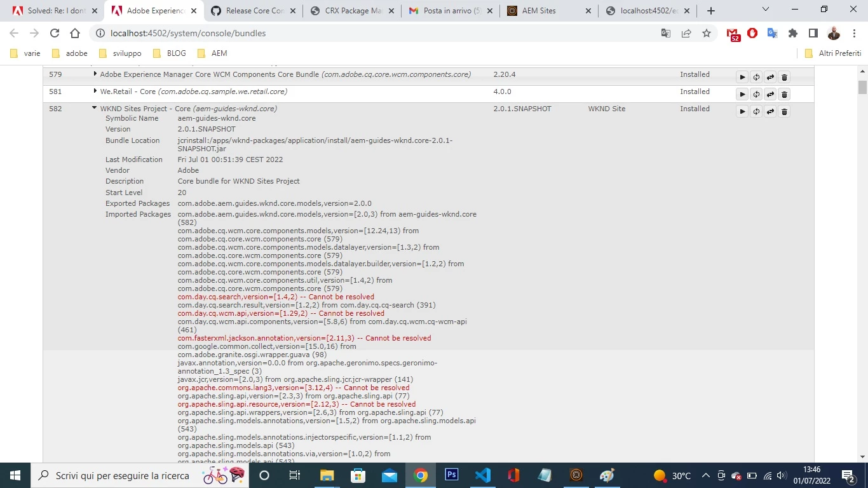The height and width of the screenshot is (488, 868).
Task: Open the 'varie' bookmarks folder
Action: tap(25, 53)
